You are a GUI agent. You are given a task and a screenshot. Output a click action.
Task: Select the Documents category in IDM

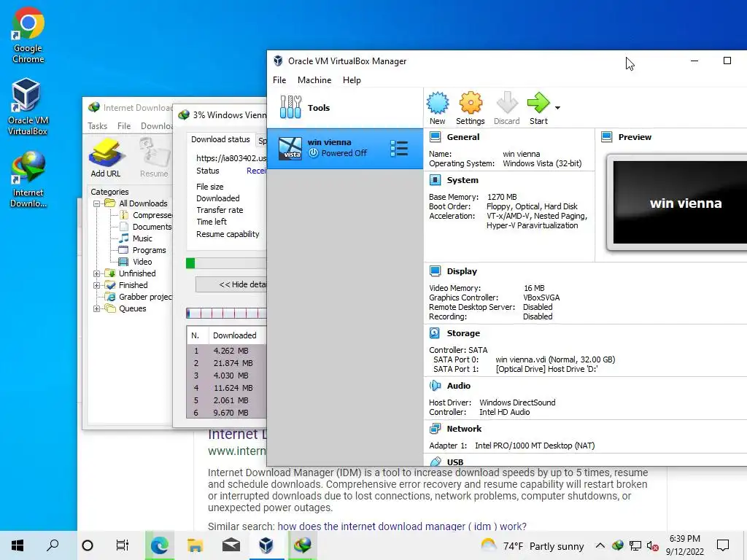click(x=152, y=227)
